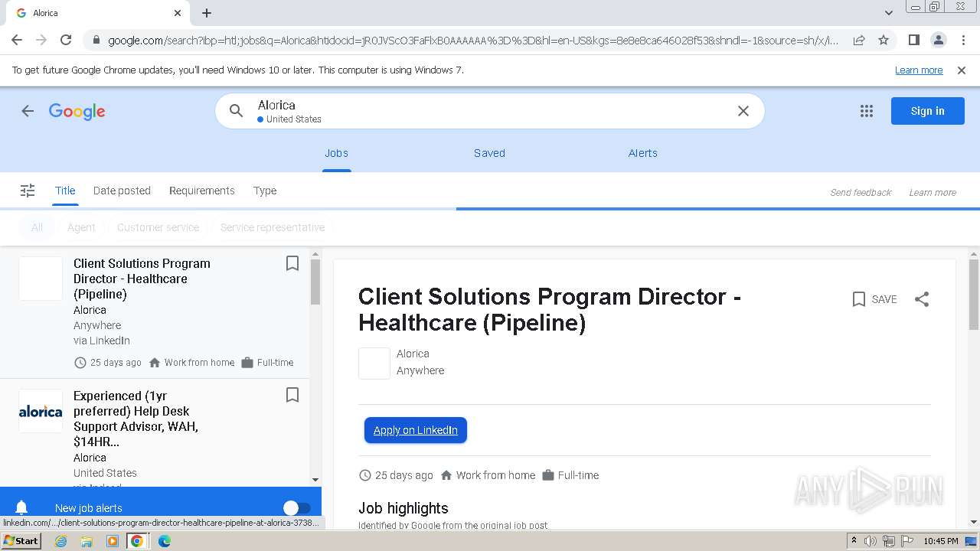Click the volume tray icon
980x551 pixels.
871,541
